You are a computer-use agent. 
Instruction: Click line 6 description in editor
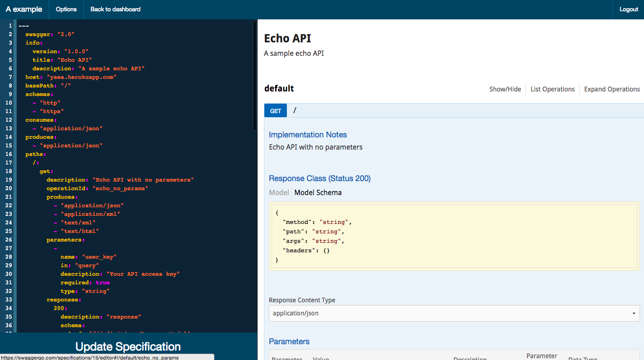88,68
